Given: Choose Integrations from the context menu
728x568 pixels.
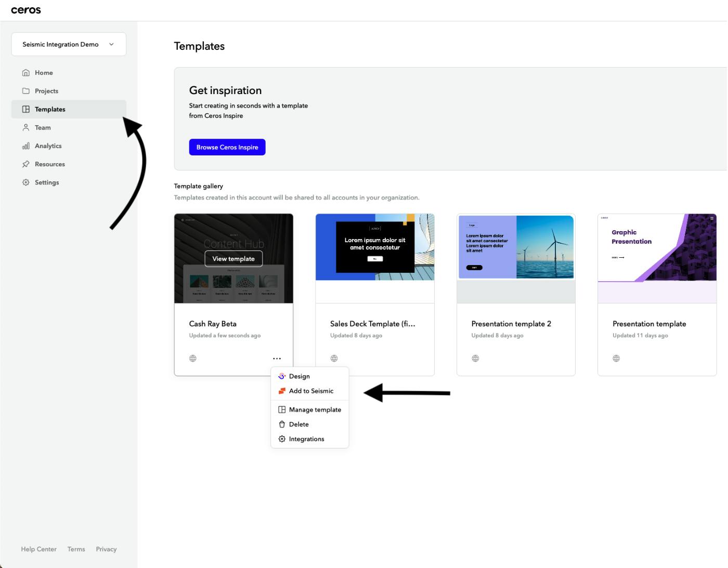Looking at the screenshot, I should (310, 439).
